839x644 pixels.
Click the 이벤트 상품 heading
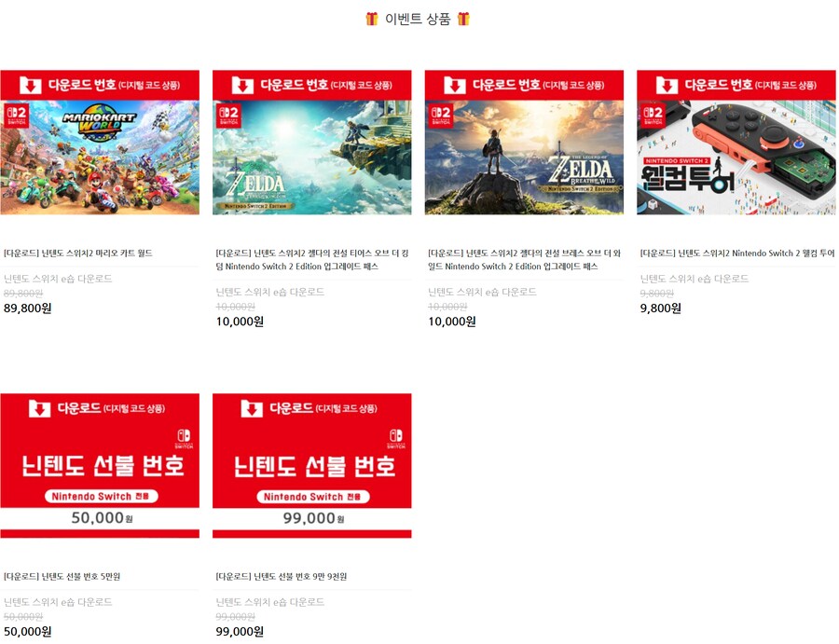tap(418, 19)
